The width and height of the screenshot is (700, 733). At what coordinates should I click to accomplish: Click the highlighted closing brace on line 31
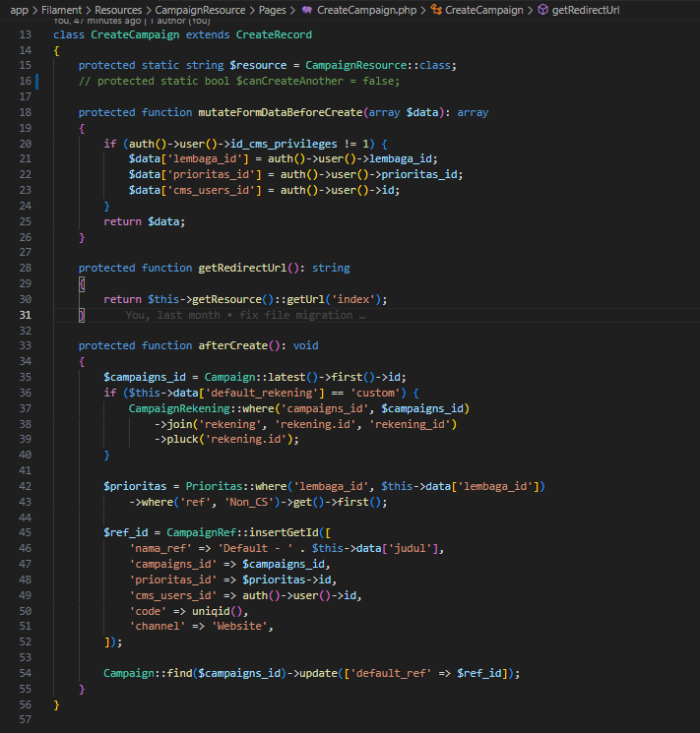[x=82, y=315]
